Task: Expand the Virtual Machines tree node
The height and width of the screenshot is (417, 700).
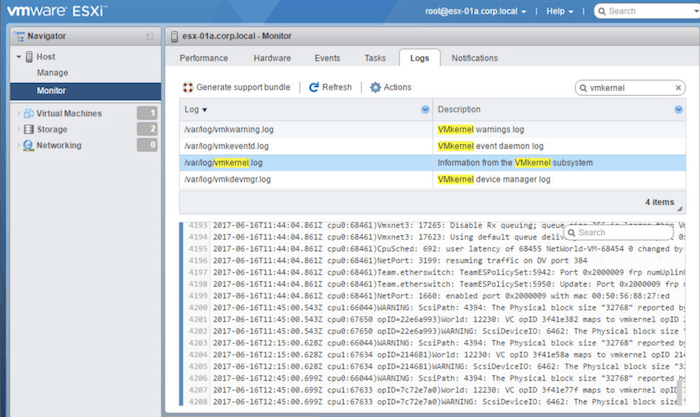Action: click(x=19, y=113)
